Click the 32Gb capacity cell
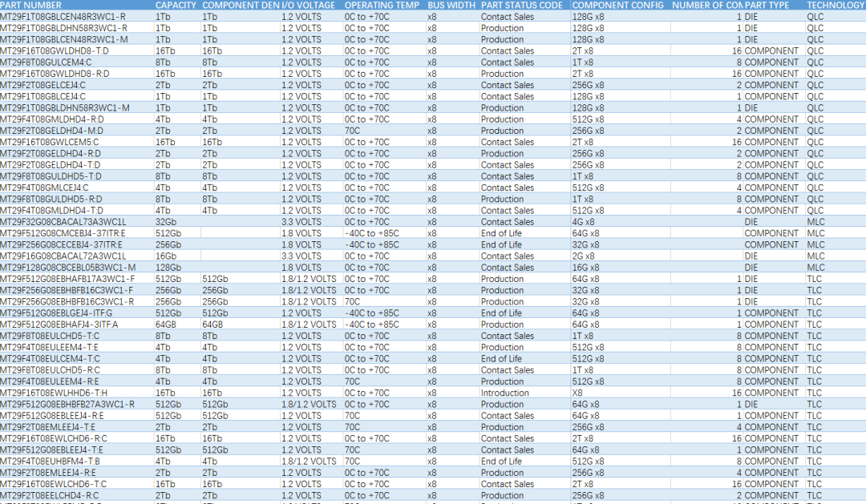Image resolution: width=866 pixels, height=504 pixels. tap(166, 222)
